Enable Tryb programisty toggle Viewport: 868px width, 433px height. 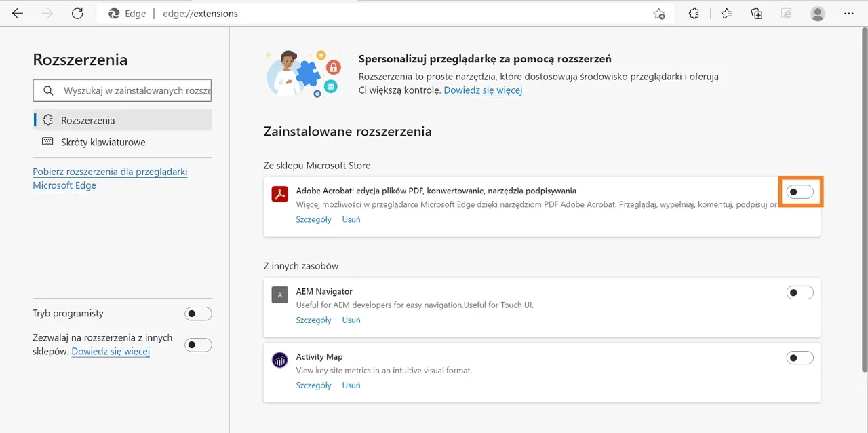[x=198, y=313]
